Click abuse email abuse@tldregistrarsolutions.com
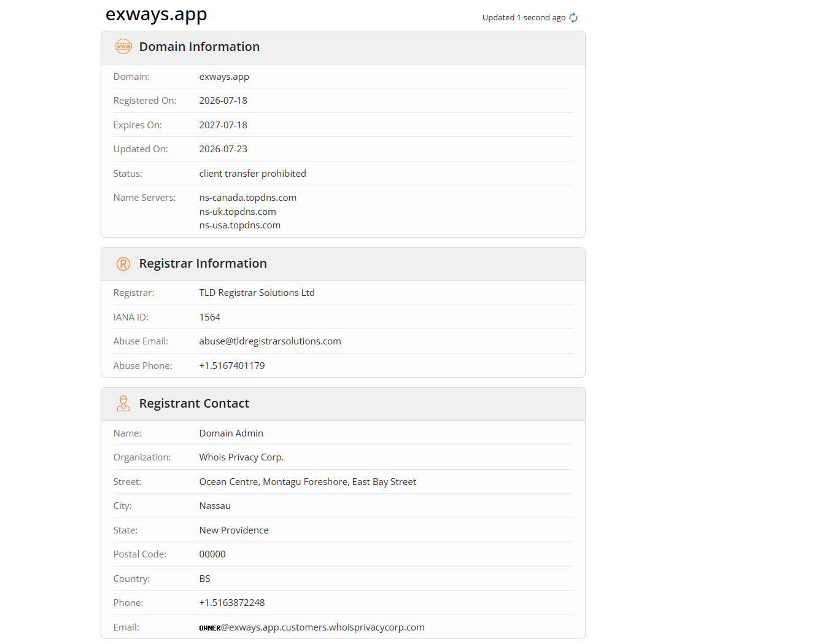This screenshot has height=644, width=814. click(270, 341)
